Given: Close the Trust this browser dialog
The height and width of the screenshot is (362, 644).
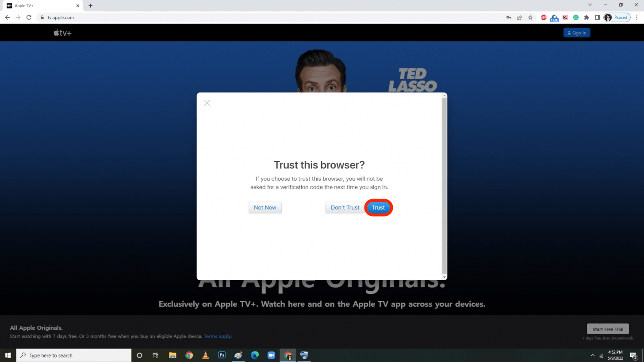Looking at the screenshot, I should tap(207, 103).
